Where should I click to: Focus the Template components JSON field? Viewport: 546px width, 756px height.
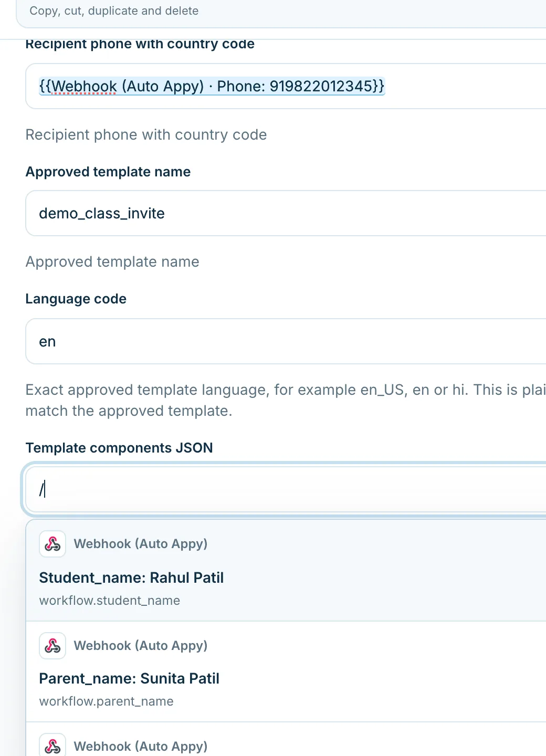pyautogui.click(x=286, y=490)
